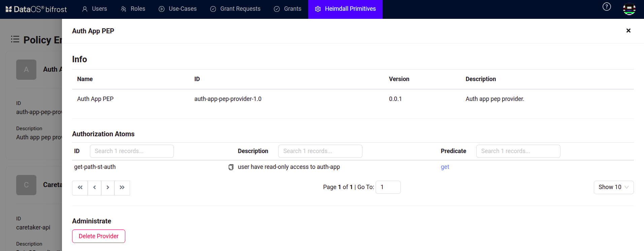Click the Go To page input

click(x=388, y=187)
